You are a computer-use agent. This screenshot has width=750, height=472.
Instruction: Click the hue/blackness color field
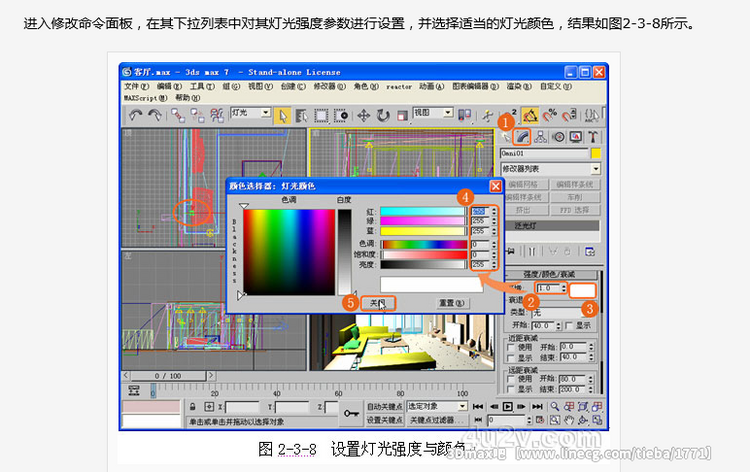tap(289, 252)
